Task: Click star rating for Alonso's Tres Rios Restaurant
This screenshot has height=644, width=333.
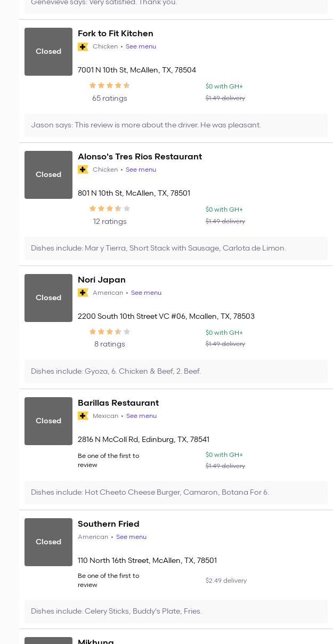Action: (x=109, y=208)
